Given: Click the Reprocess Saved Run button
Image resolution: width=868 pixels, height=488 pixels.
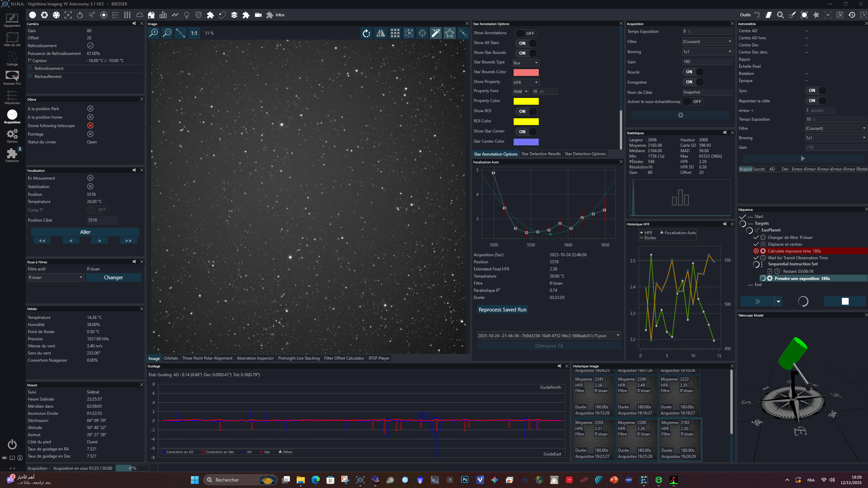Looking at the screenshot, I should (x=502, y=309).
